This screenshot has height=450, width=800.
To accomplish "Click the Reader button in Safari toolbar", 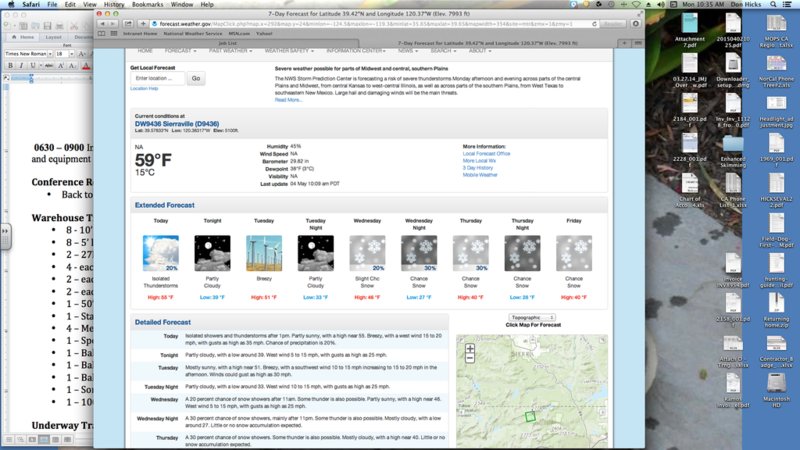I will pyautogui.click(x=613, y=24).
